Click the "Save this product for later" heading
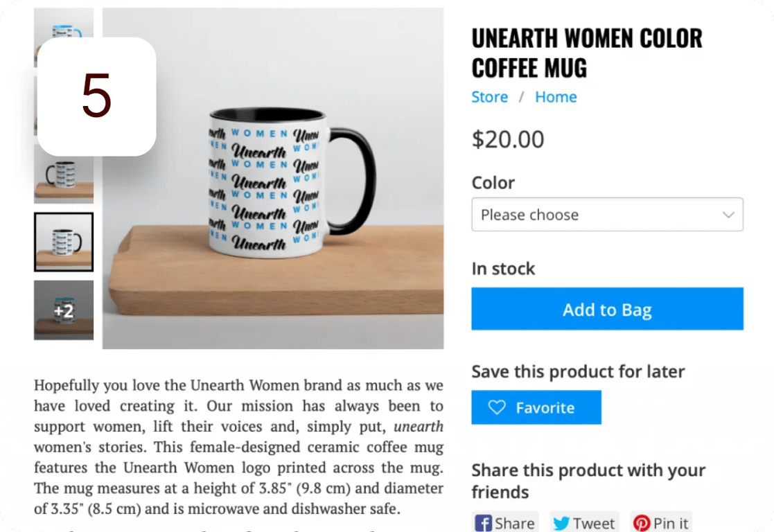The width and height of the screenshot is (774, 532). pyautogui.click(x=578, y=371)
